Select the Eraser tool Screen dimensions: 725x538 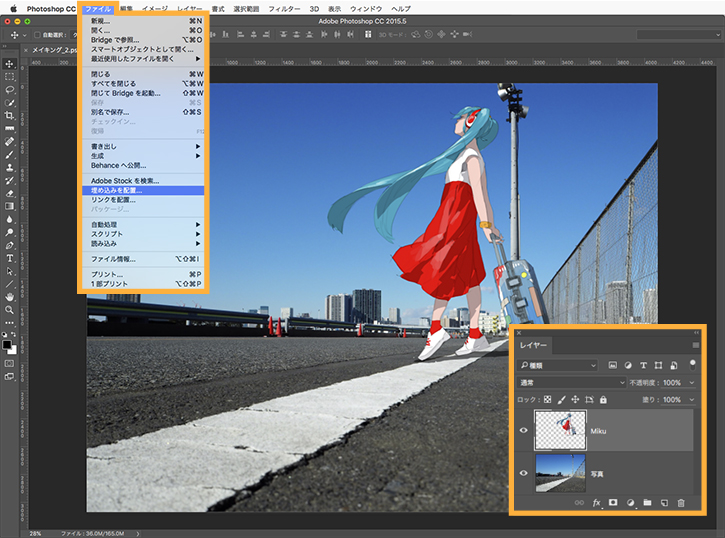click(10, 193)
